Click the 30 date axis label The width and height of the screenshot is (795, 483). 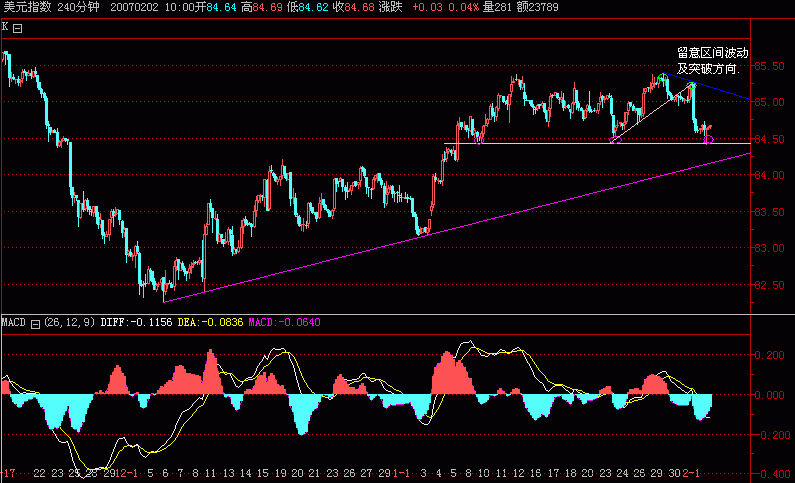674,473
